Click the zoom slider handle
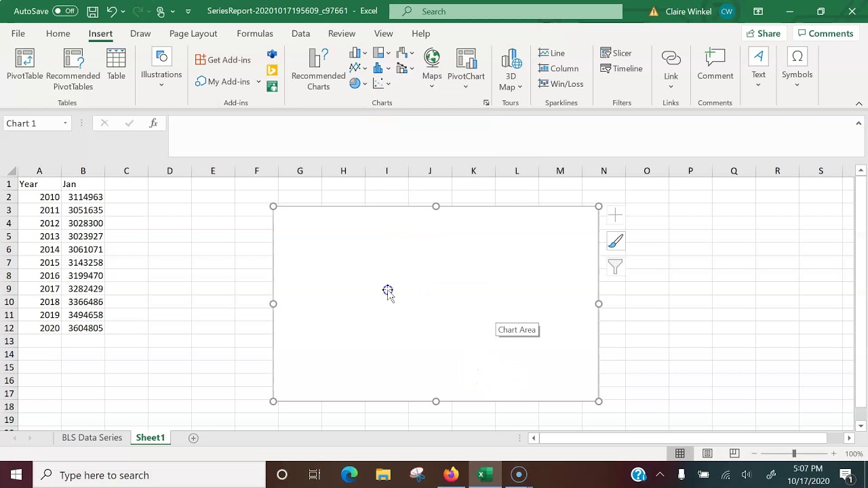Image resolution: width=868 pixels, height=488 pixels. (x=793, y=453)
